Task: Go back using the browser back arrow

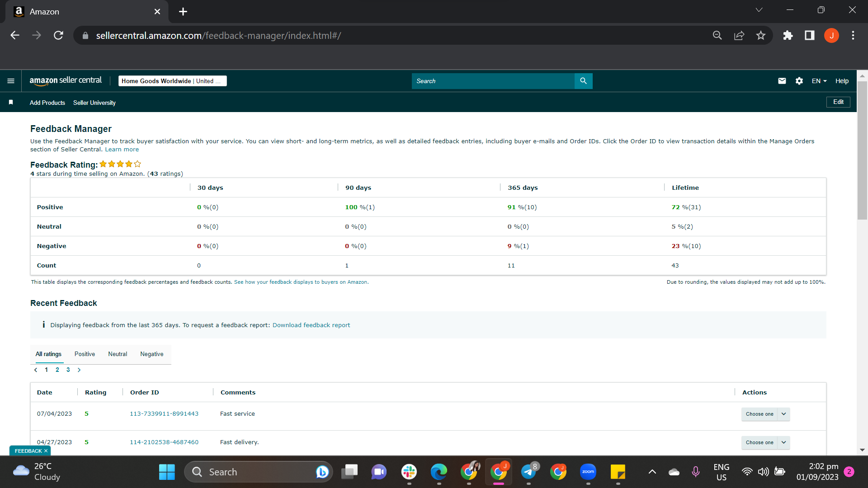Action: [x=15, y=35]
